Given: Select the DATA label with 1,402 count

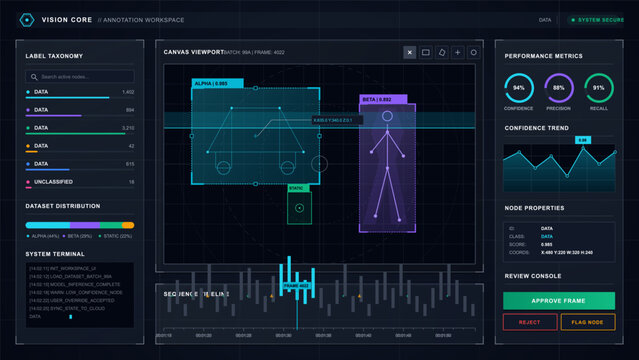Looking at the screenshot, I should coord(80,93).
